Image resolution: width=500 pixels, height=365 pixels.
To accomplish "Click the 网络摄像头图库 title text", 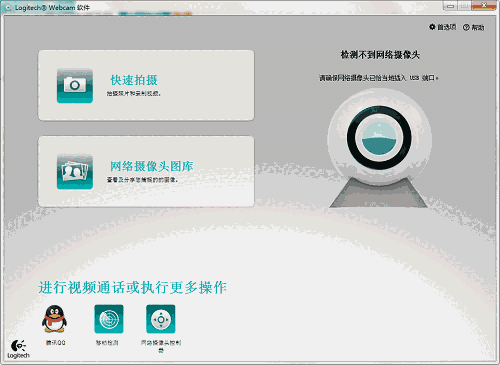I will [152, 166].
